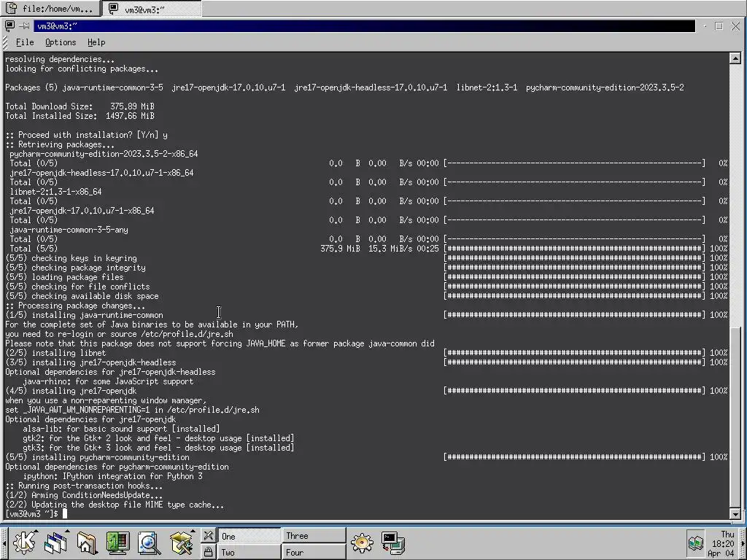Switch to desktop Two in pager
This screenshot has height=560, width=747.
point(249,552)
